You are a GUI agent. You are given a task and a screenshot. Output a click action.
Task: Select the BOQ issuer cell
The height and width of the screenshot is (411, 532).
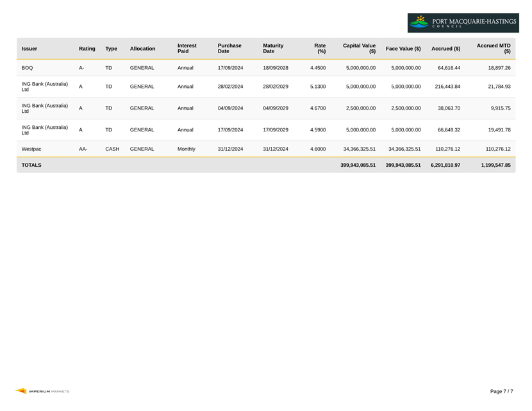tap(27, 68)
